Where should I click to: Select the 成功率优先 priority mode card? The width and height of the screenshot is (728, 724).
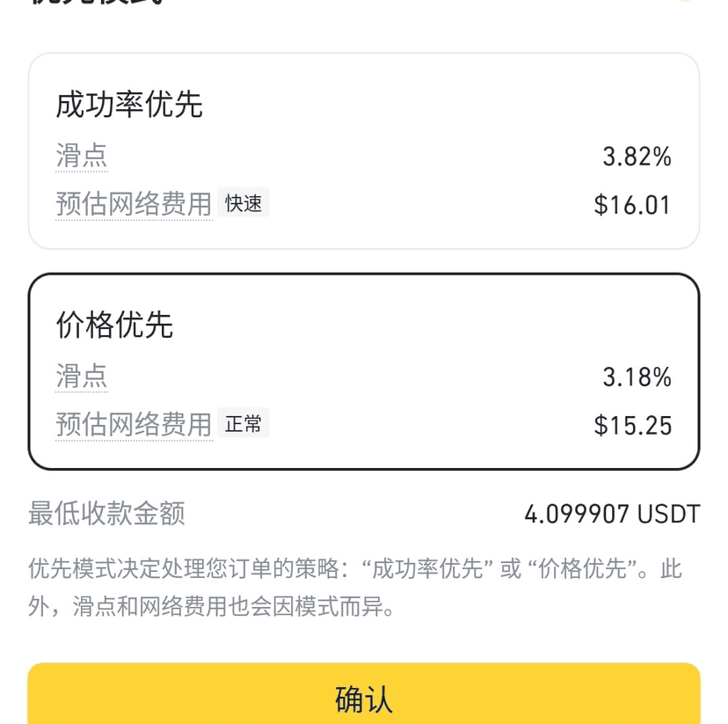363,151
